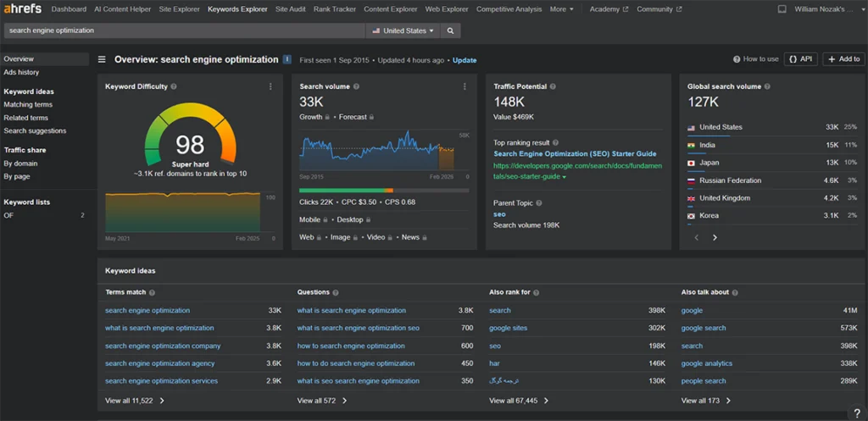This screenshot has width=868, height=421.
Task: Open Traffic share By domain
Action: 20,163
